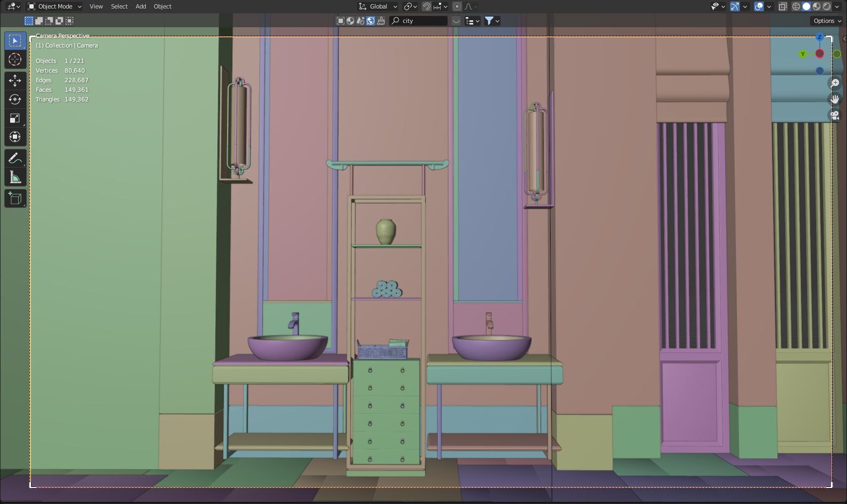Image resolution: width=847 pixels, height=504 pixels.
Task: Click the search field containing 'city'
Action: (x=419, y=21)
